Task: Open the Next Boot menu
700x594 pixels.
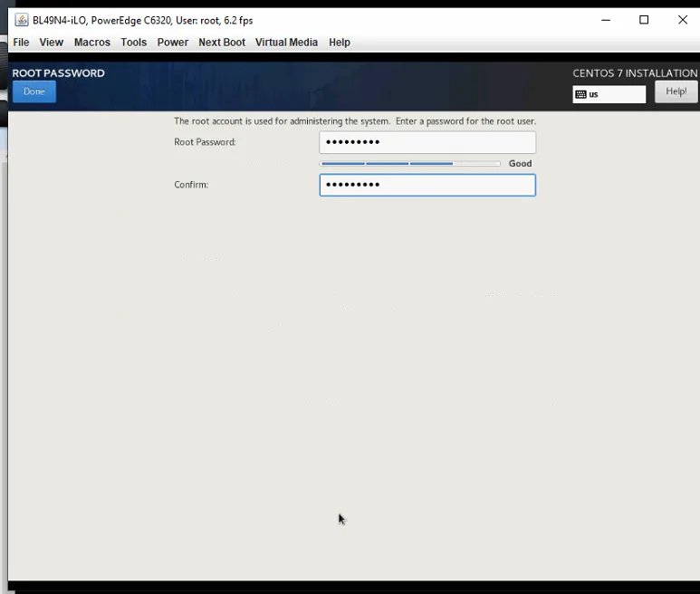Action: [x=222, y=43]
